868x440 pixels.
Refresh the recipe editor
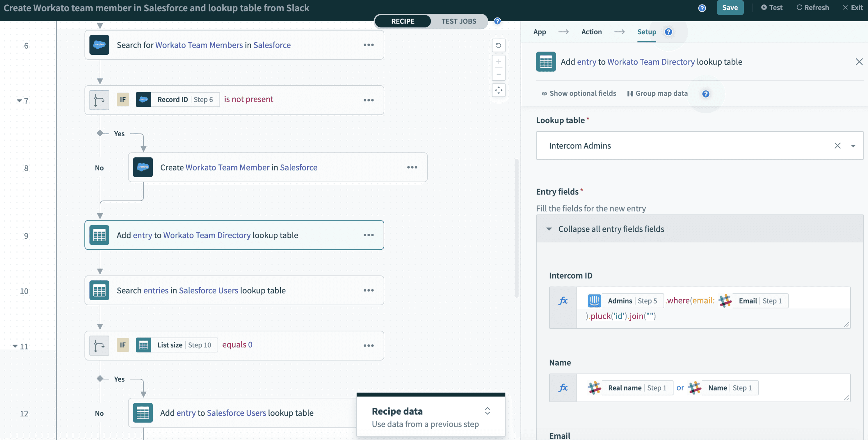tap(812, 8)
